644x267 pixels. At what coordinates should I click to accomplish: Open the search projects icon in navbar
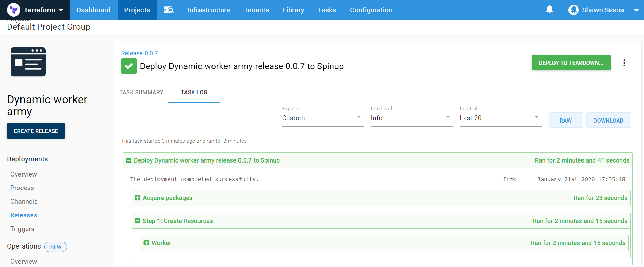[168, 10]
